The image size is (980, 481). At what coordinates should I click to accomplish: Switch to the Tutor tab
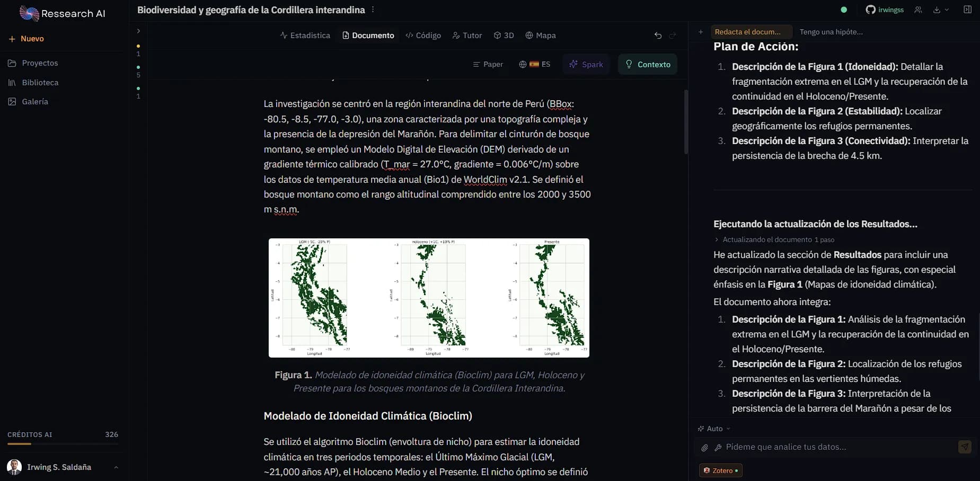click(467, 35)
